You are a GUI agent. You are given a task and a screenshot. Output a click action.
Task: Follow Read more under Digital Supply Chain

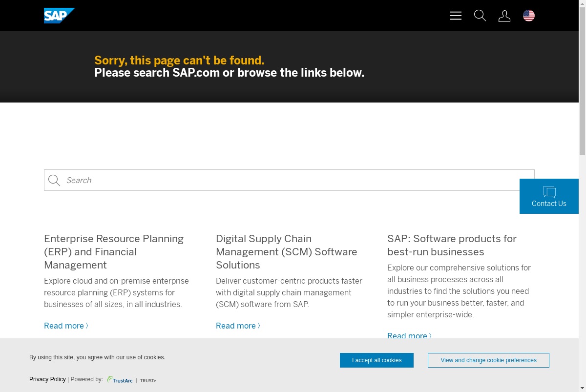tap(238, 326)
